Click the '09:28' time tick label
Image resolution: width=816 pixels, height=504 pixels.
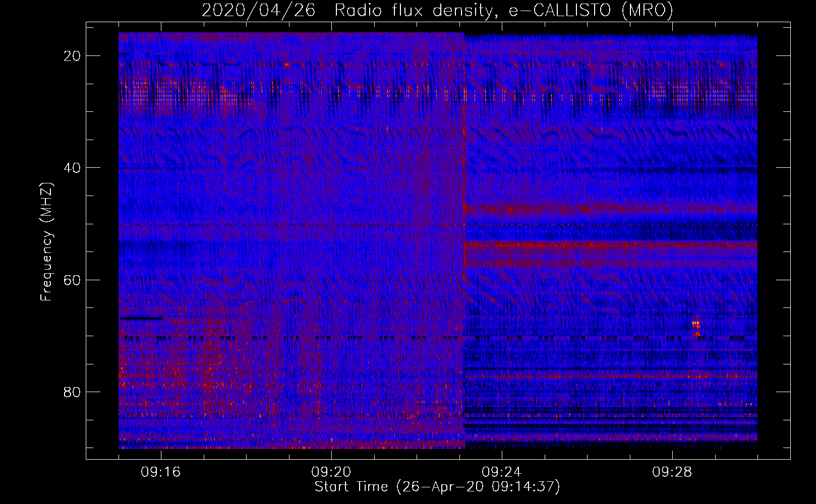(672, 472)
